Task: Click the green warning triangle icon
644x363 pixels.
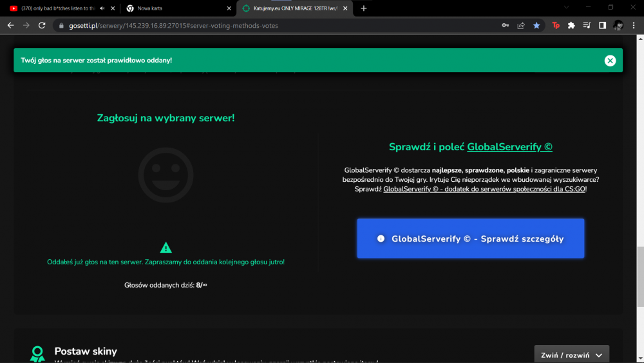Action: (166, 248)
